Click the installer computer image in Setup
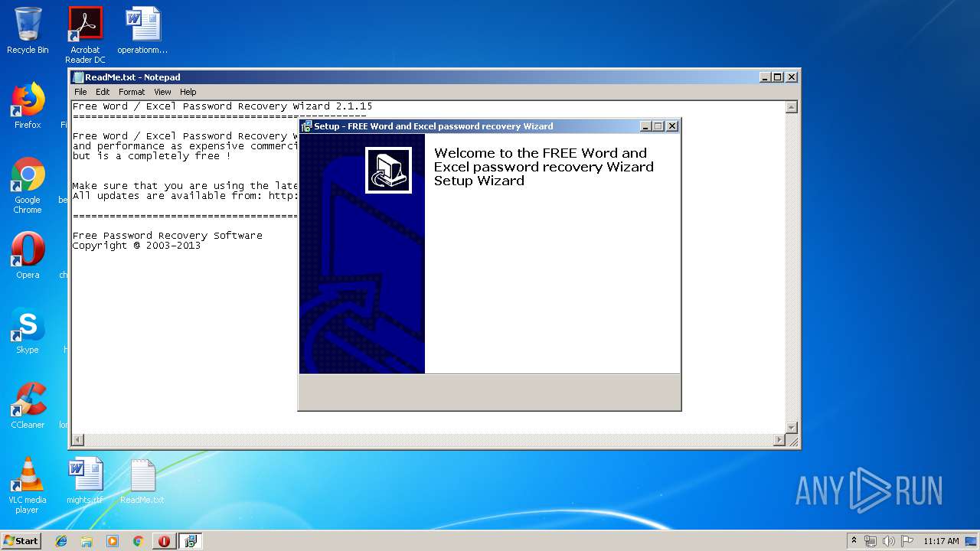The image size is (980, 551). 388,170
